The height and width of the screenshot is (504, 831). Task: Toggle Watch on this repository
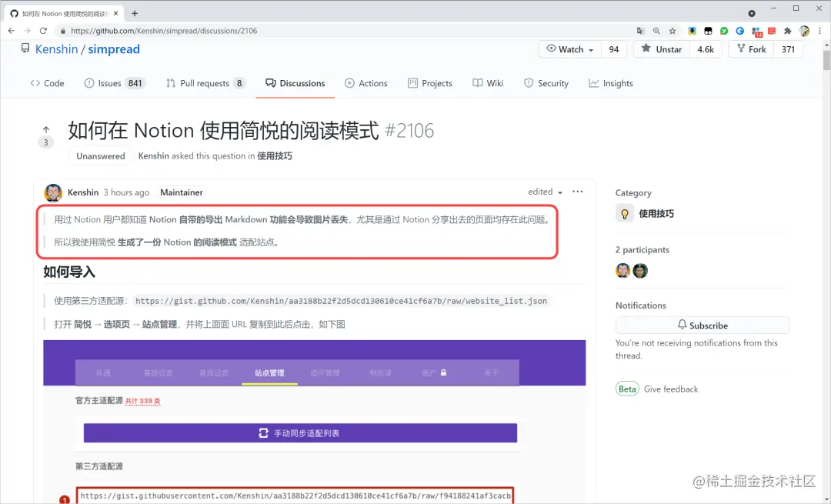(568, 48)
